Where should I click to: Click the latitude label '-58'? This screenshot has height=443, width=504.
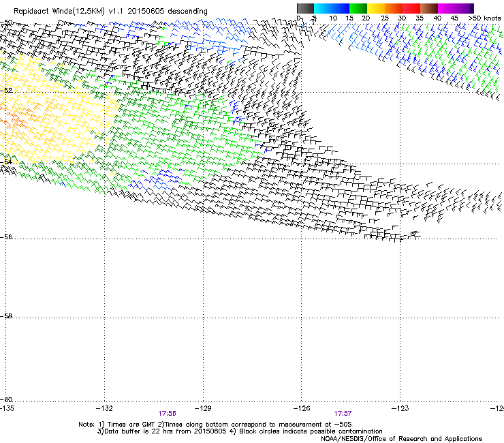6,316
